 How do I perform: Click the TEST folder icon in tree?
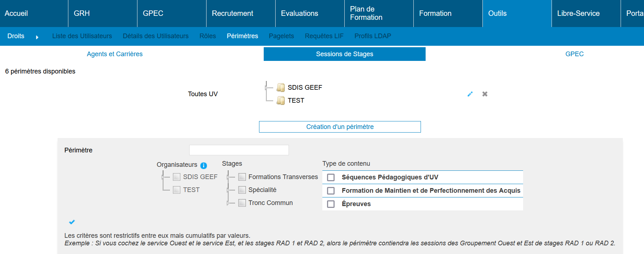click(x=281, y=101)
